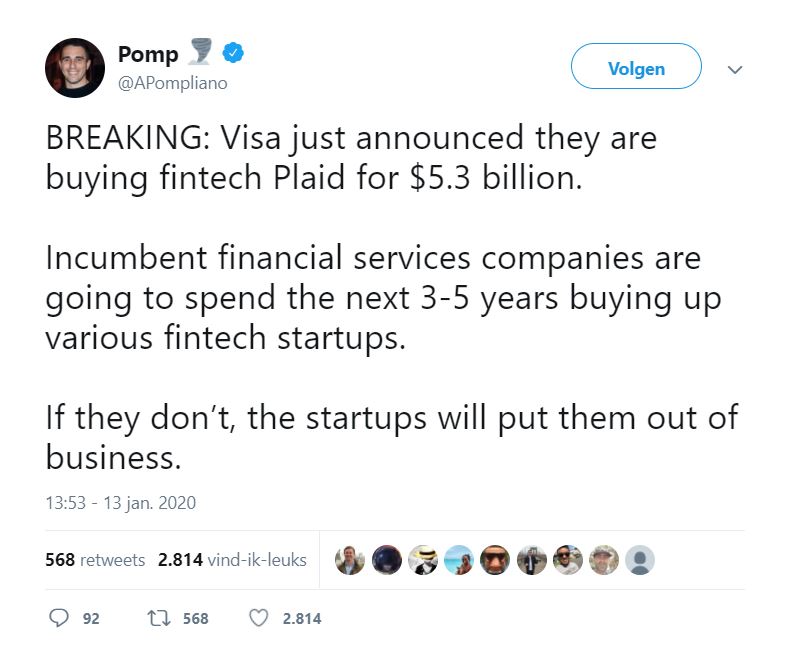
Task: Click the first liker avatar in row
Action: pos(350,560)
